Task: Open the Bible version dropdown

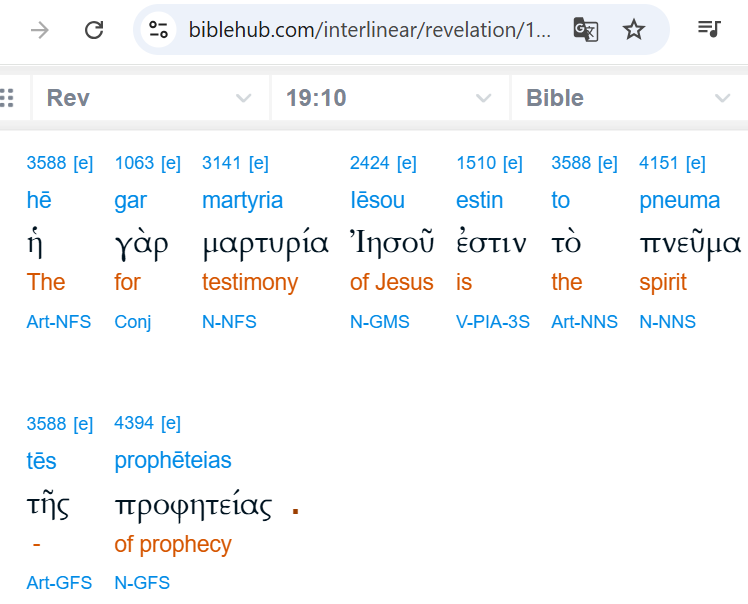Action: (x=630, y=98)
